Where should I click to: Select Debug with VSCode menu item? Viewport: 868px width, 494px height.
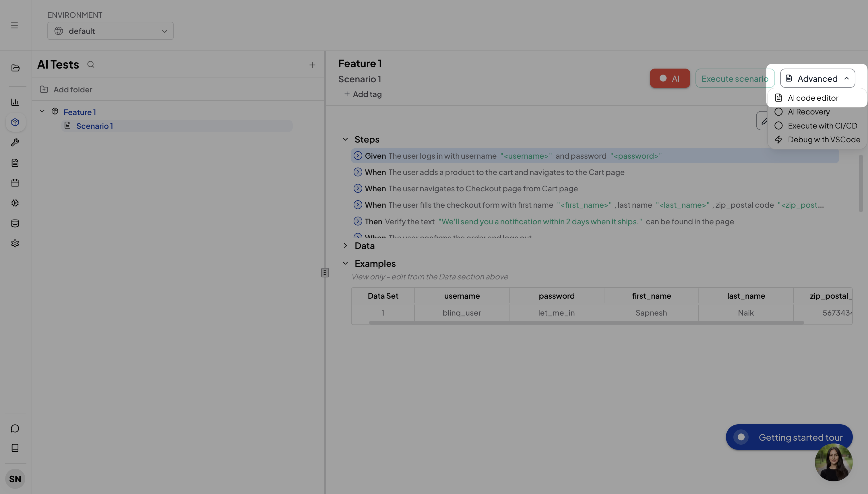point(824,140)
